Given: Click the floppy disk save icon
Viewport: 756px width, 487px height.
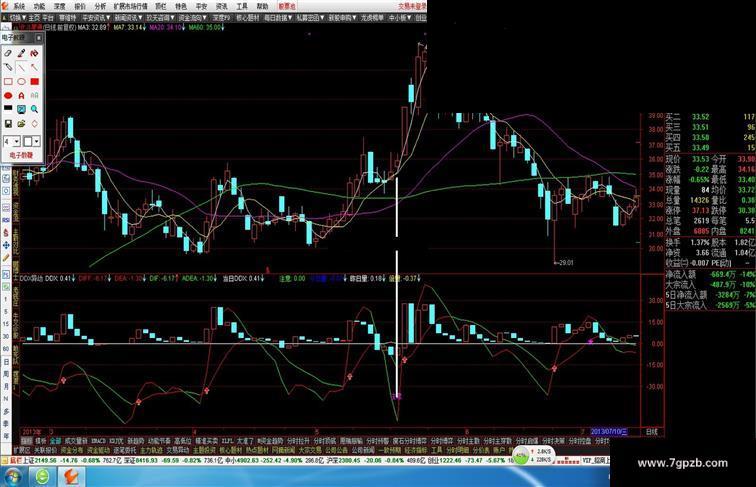Looking at the screenshot, I should 8,124.
